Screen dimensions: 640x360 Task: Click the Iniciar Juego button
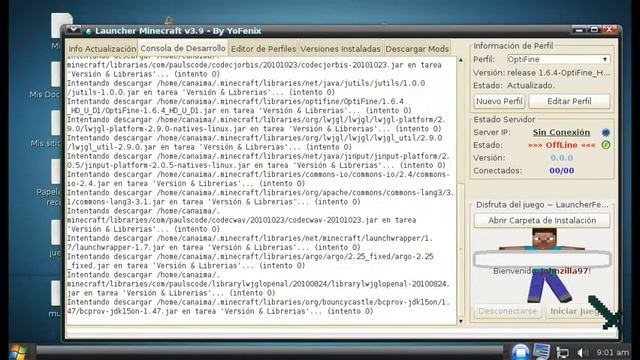tap(578, 311)
